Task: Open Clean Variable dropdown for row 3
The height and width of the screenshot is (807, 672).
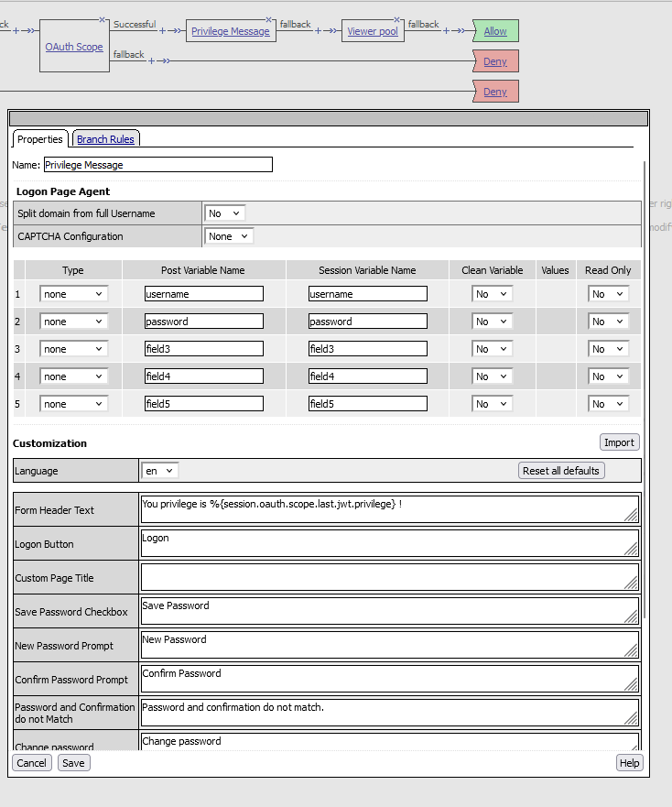Action: pyautogui.click(x=492, y=349)
